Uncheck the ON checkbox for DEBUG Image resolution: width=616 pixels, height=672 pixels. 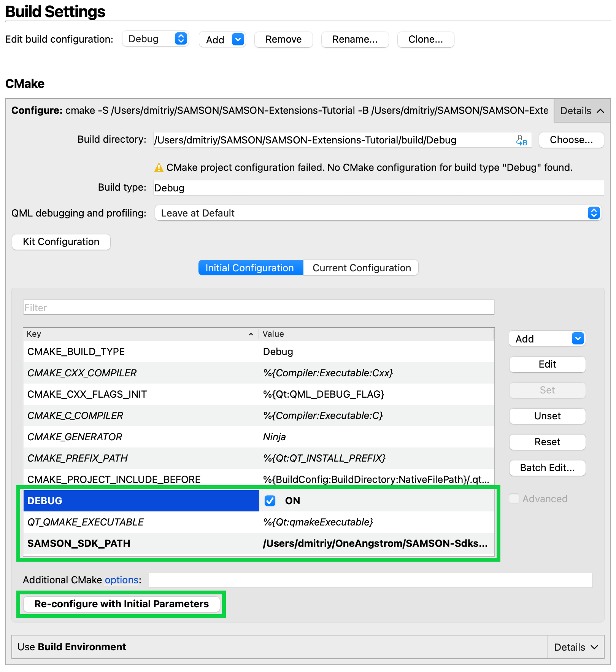click(x=269, y=501)
